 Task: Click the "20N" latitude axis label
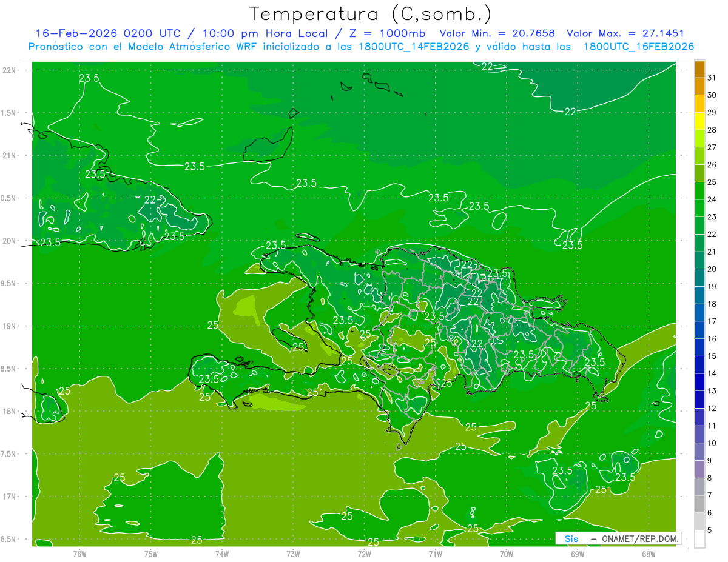pyautogui.click(x=9, y=241)
